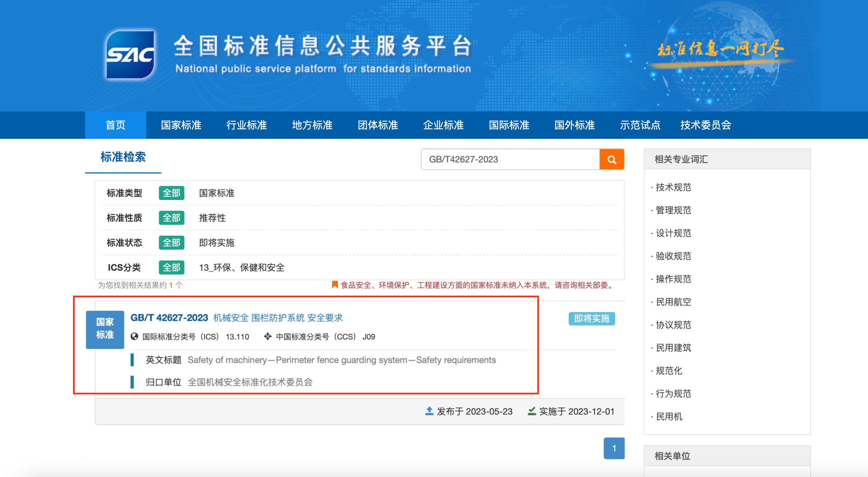Screen dimensions: 868x477
Task: Go to 技术委员会 navigation tab
Action: click(x=706, y=125)
